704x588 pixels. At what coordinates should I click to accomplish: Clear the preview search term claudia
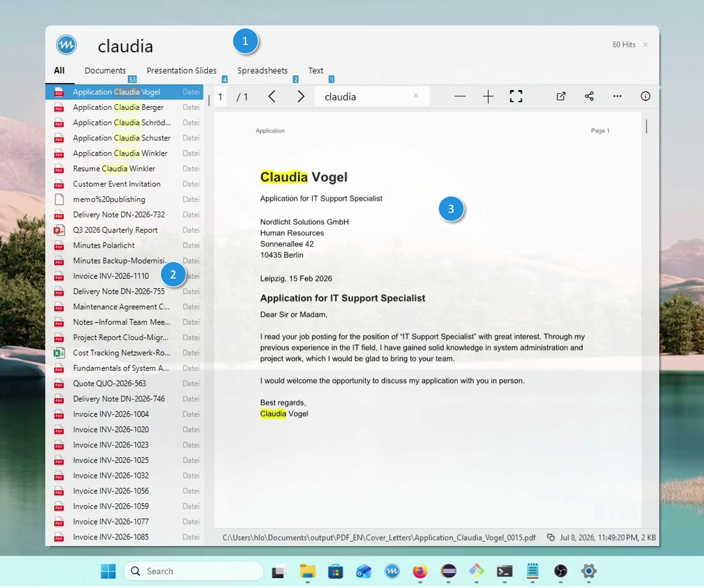pos(416,96)
